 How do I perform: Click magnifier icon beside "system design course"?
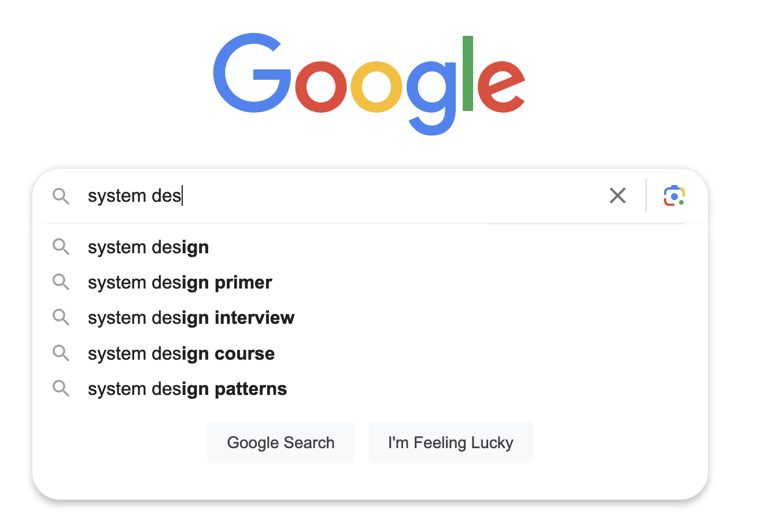61,353
